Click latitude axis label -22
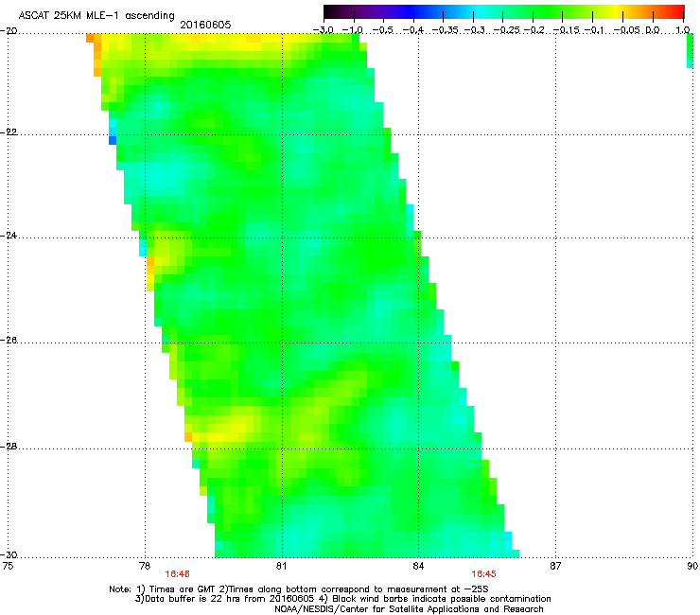The width and height of the screenshot is (700, 615). pyautogui.click(x=9, y=132)
